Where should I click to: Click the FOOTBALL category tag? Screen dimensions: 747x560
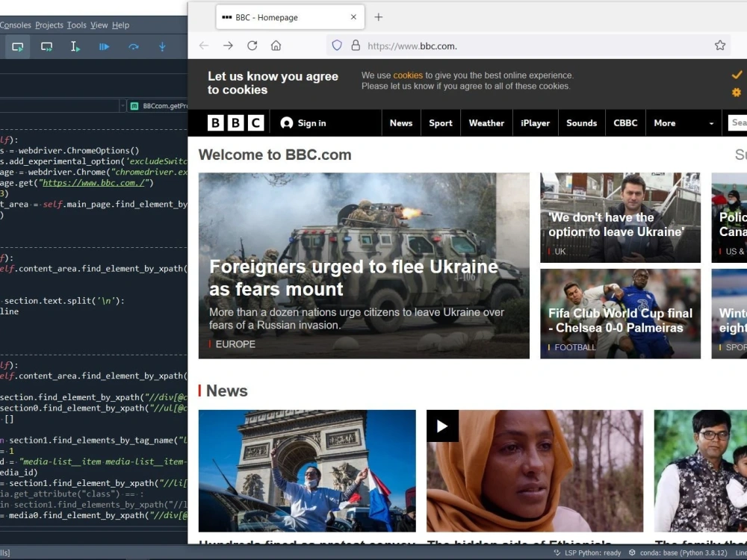(x=575, y=347)
